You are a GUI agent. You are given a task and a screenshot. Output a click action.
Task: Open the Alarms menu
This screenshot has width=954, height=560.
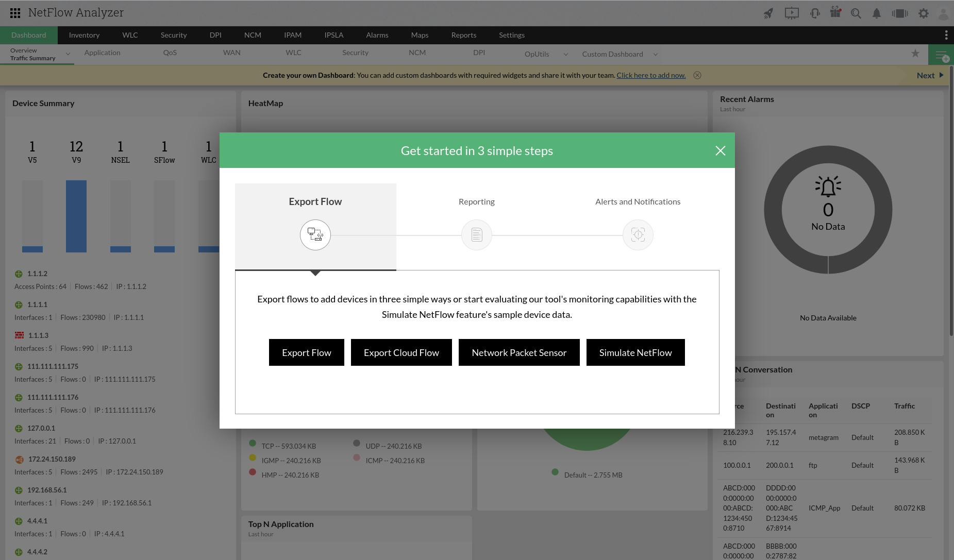coord(377,35)
